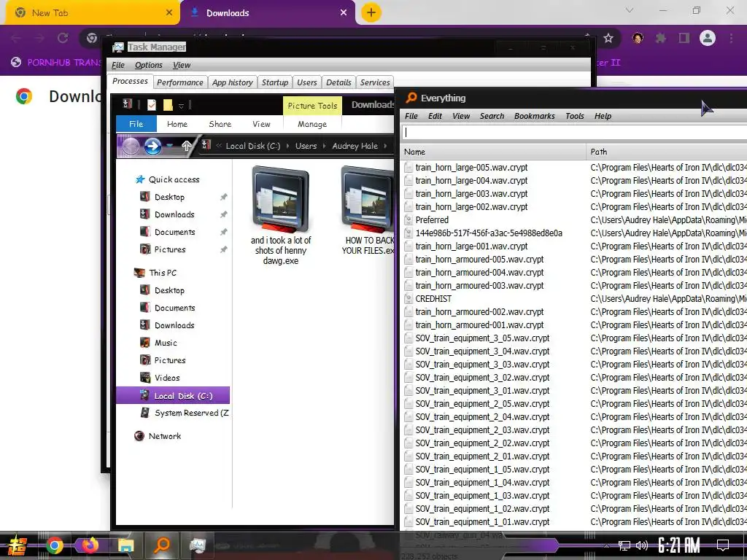Select 'and i took a lot of shots' exe file
This screenshot has width=747, height=560.
click(x=281, y=215)
